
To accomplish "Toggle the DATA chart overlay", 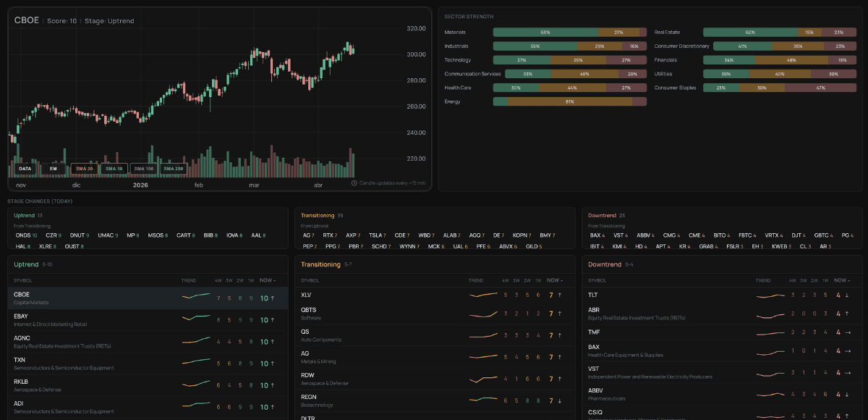I will point(25,169).
